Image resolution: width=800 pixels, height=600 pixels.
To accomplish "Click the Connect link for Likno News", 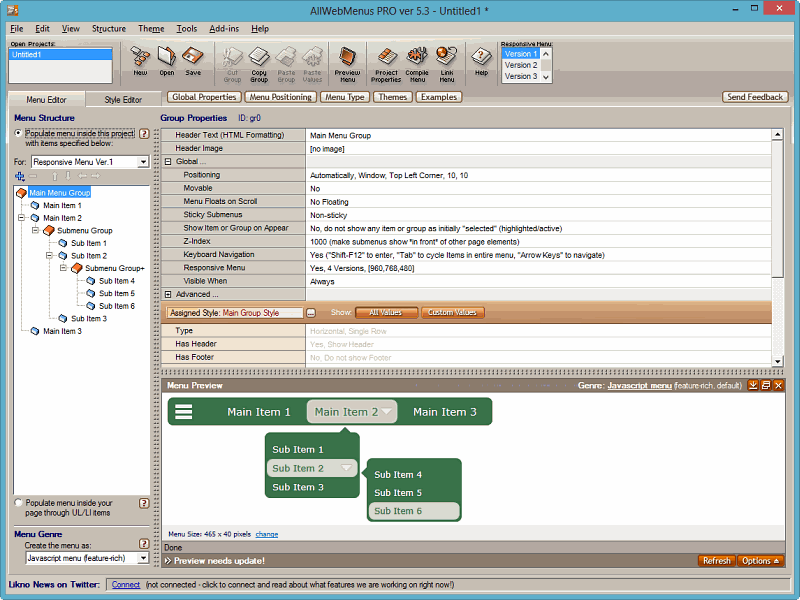I will (125, 584).
